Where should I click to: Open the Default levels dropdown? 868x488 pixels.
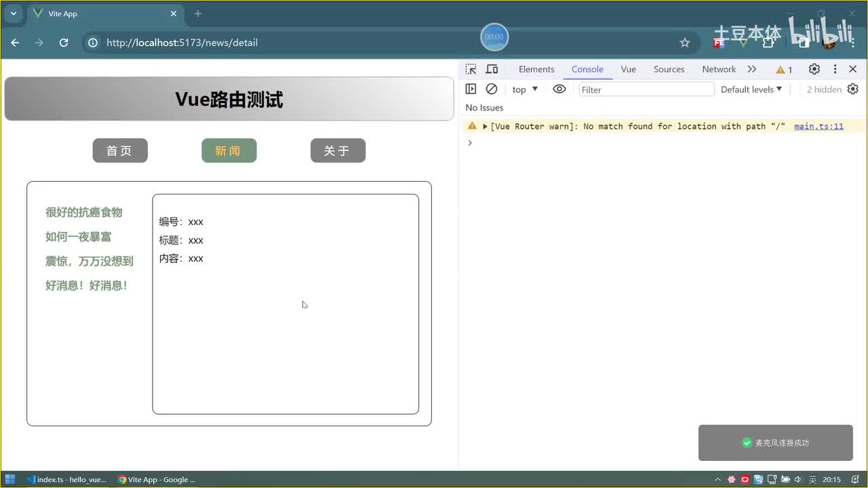point(751,89)
